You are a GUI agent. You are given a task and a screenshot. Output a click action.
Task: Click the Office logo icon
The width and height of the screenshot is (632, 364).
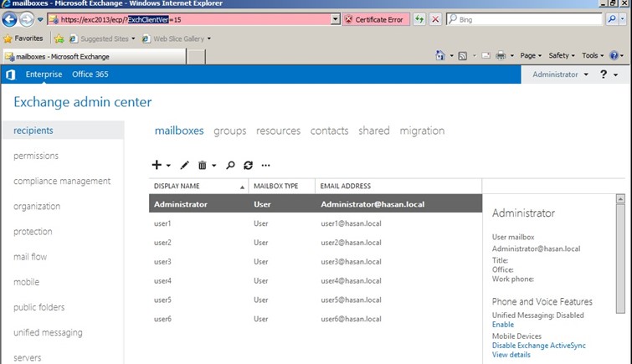(11, 74)
